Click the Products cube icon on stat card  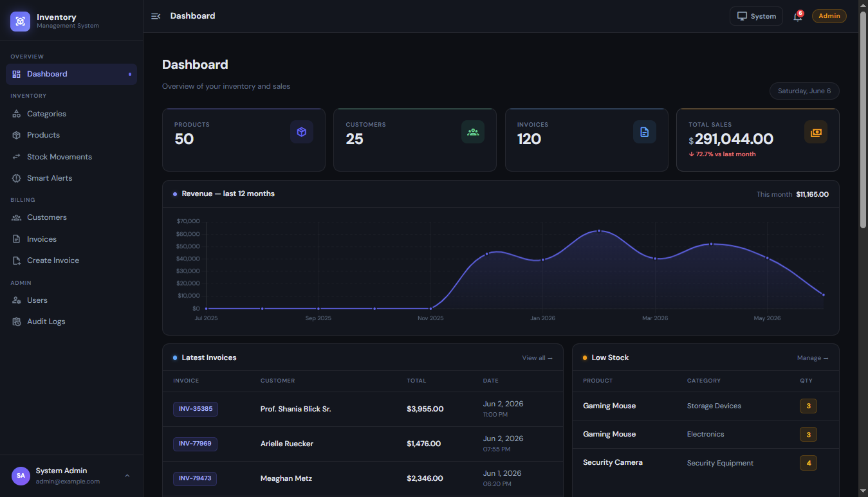302,132
